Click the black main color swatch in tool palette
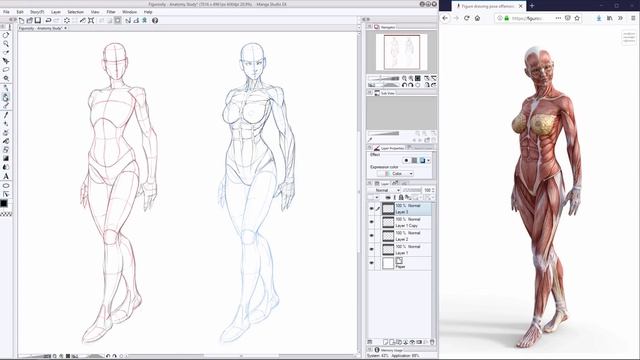 click(x=4, y=203)
